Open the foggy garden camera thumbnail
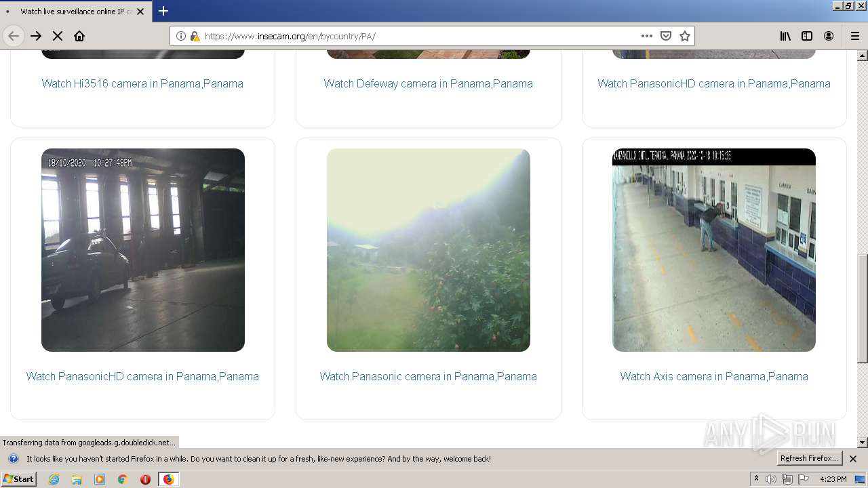Image resolution: width=868 pixels, height=488 pixels. (x=429, y=250)
